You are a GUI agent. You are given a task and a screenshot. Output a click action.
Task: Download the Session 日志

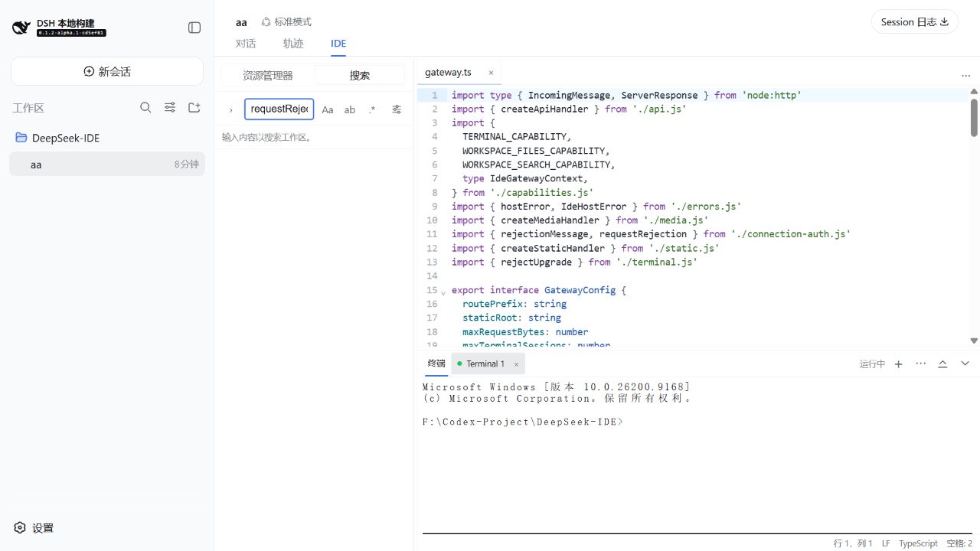[915, 21]
